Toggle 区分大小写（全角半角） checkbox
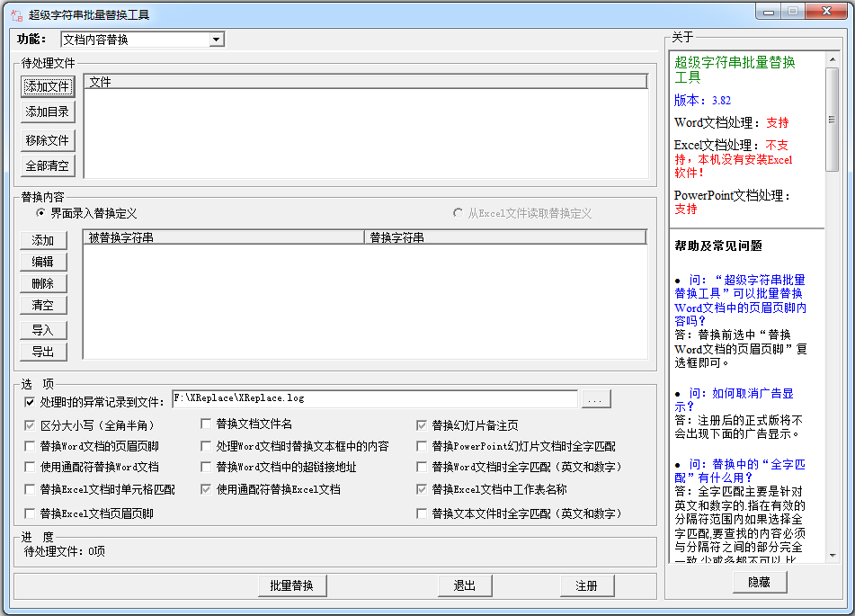Screen dimensions: 855x616 point(30,424)
